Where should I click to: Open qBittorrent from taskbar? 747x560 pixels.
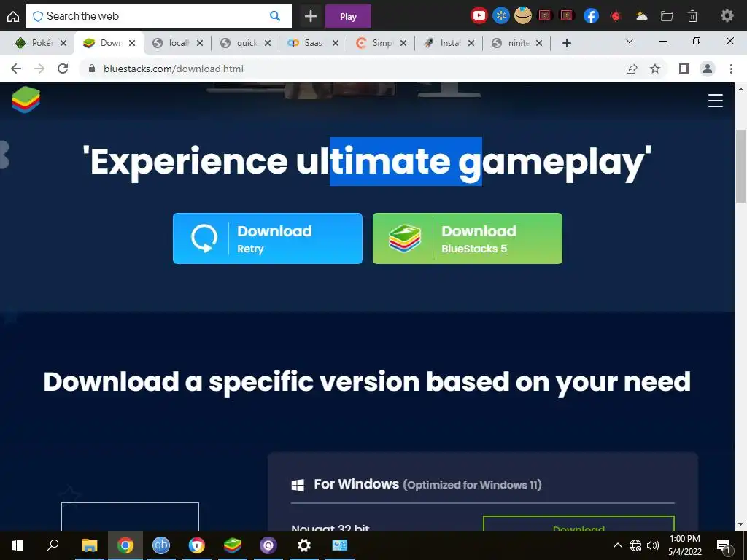(x=161, y=545)
